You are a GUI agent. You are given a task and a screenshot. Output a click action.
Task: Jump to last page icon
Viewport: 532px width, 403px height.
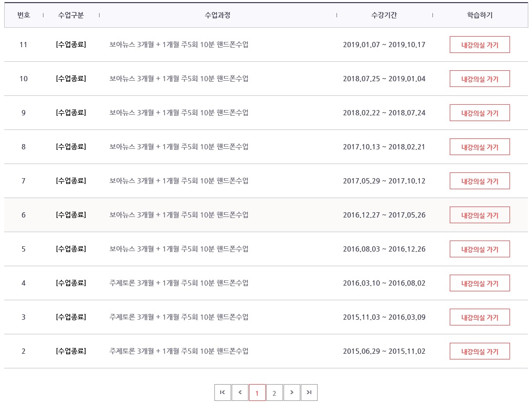click(309, 393)
